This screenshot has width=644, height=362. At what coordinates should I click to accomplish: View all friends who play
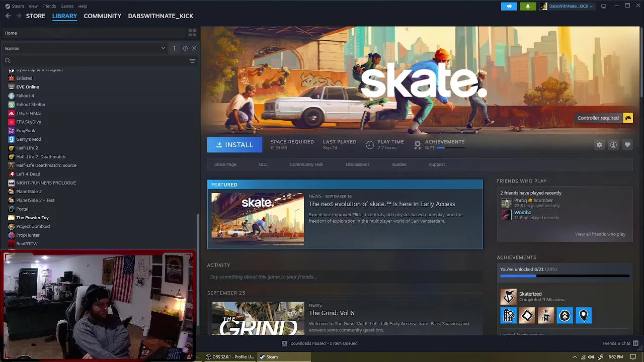point(600,234)
